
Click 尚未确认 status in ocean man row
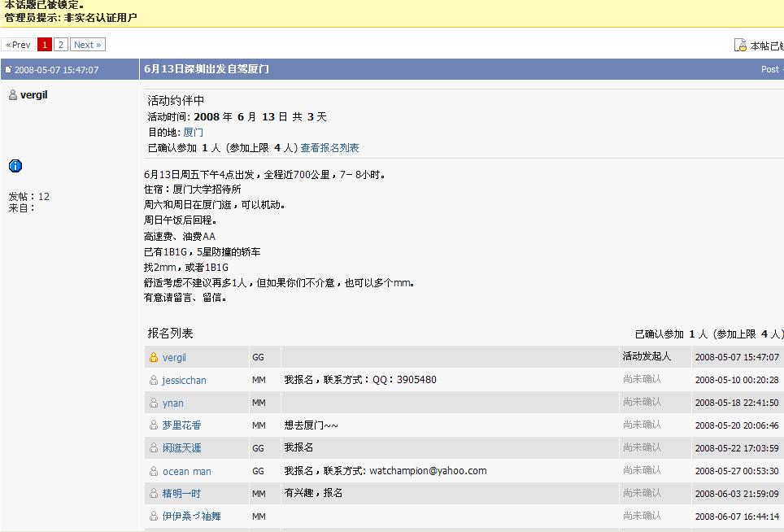642,470
